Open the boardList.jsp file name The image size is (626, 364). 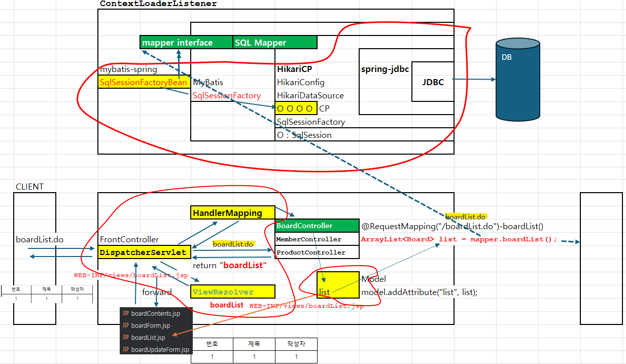click(x=148, y=338)
